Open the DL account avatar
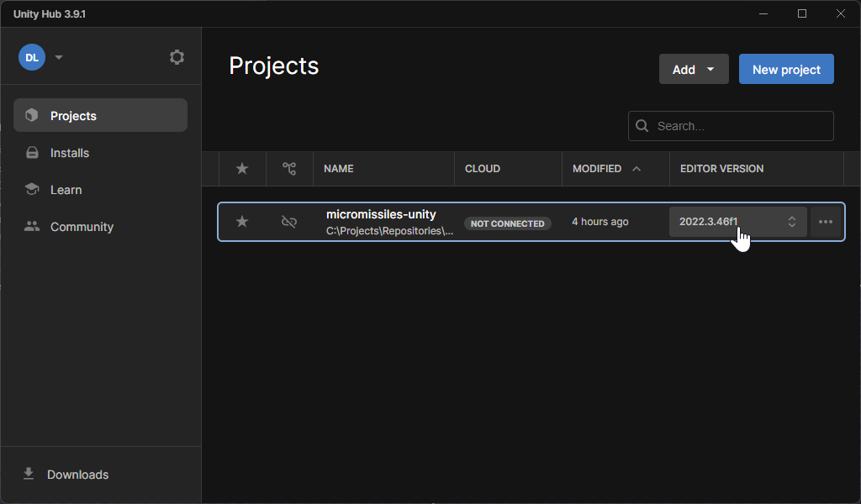 [x=32, y=58]
